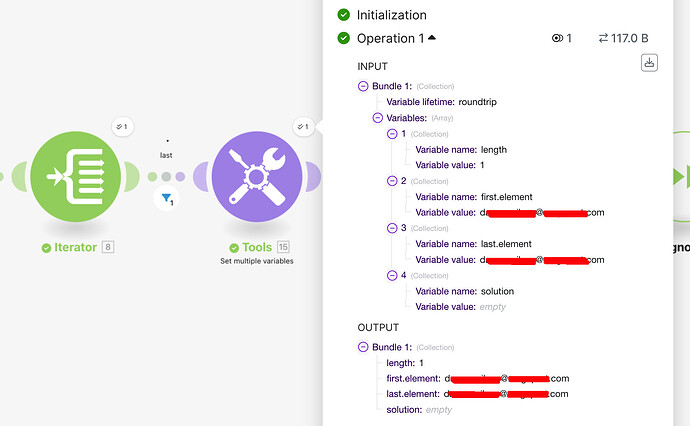This screenshot has width=690, height=426.
Task: Open the Tools operations count bubble
Action: tap(303, 126)
